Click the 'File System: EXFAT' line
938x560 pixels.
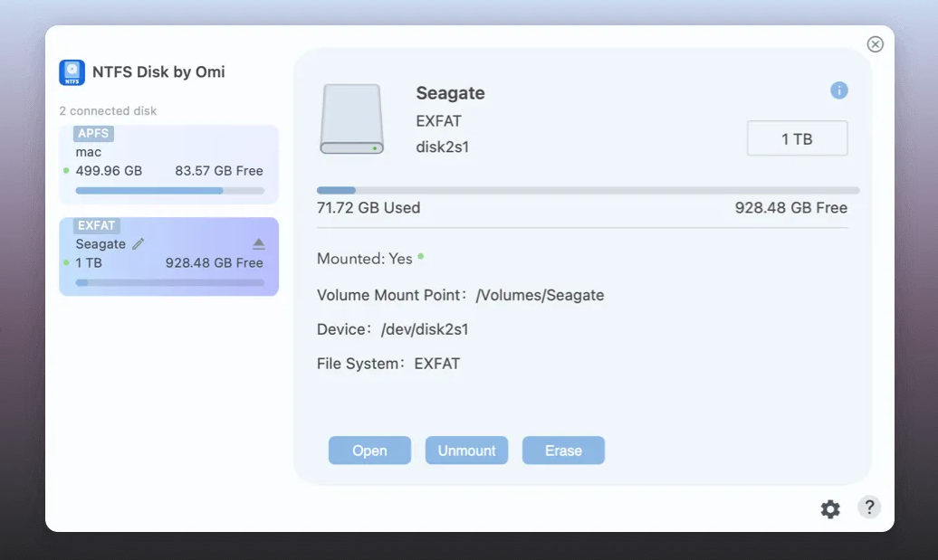[388, 364]
